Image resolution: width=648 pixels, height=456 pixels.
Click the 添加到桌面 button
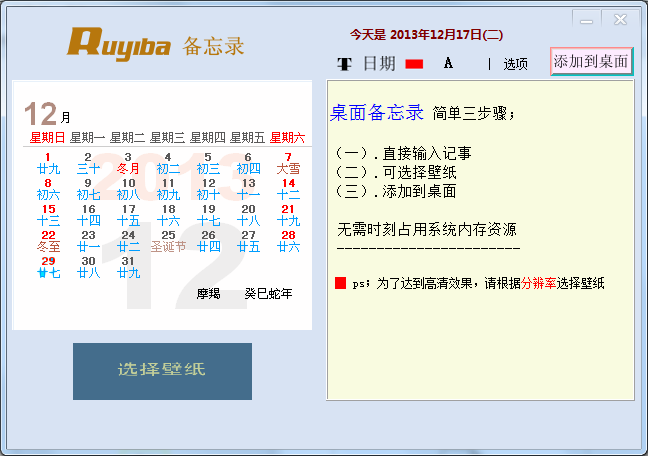coord(591,62)
